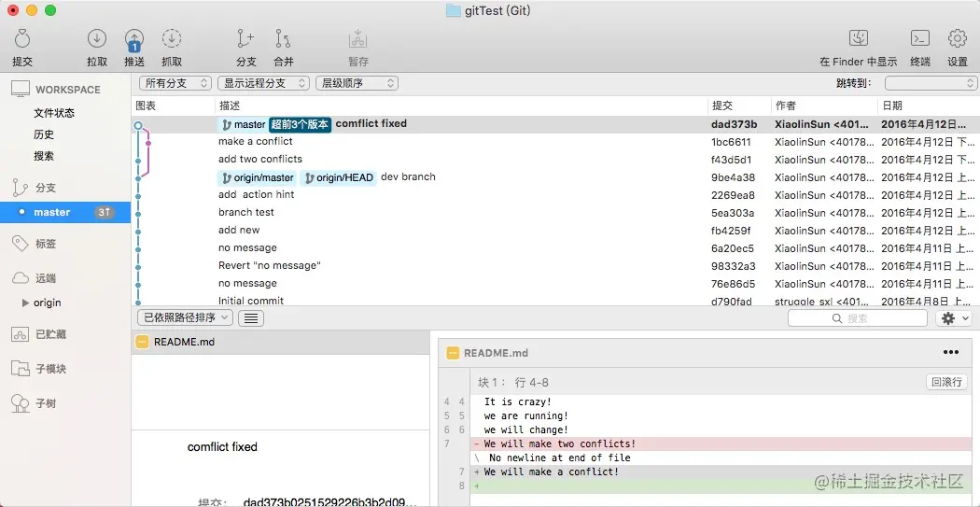
Task: Click the 提交 column header
Action: coord(722,106)
